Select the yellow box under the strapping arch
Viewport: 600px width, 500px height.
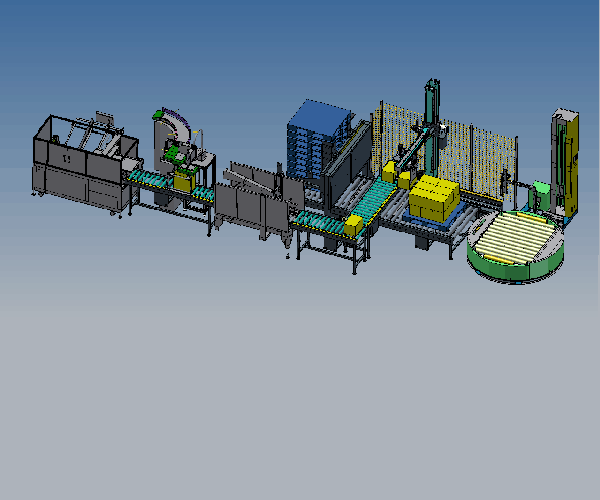(x=183, y=181)
